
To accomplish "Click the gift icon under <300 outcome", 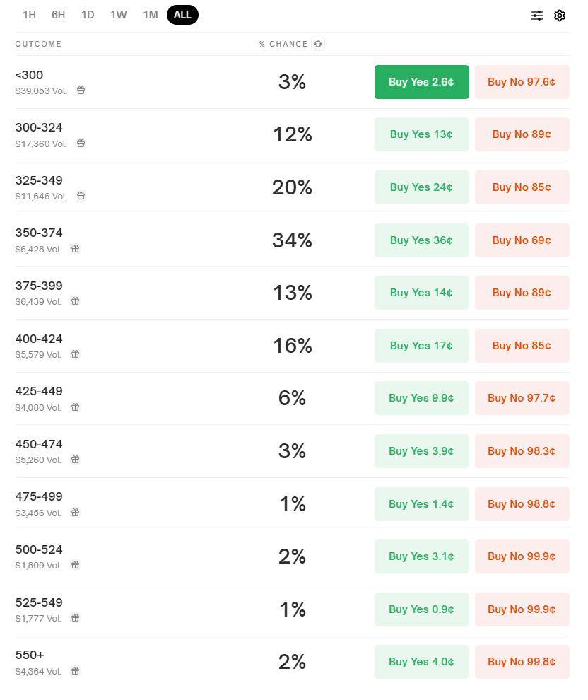I will [x=81, y=91].
